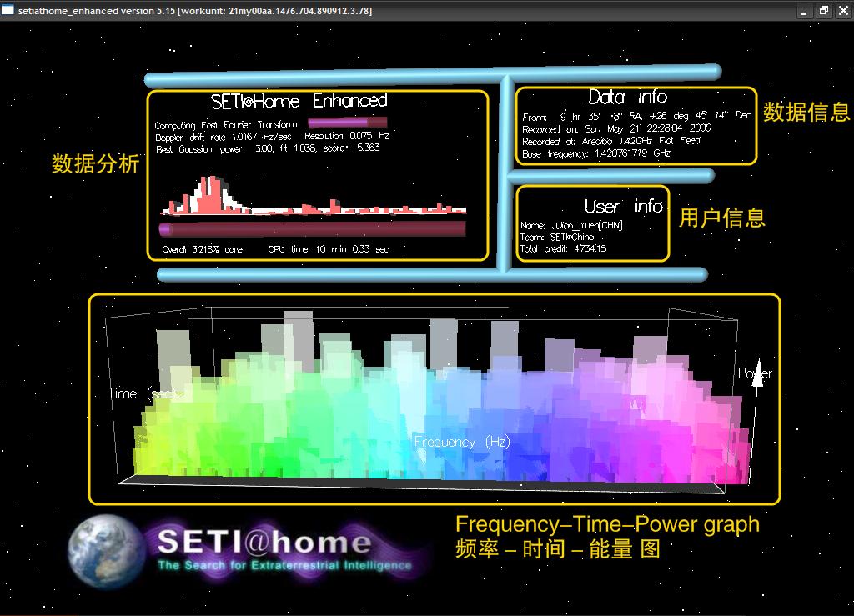
Task: Click 'Total credit: 4734.15' line
Action: [x=563, y=248]
